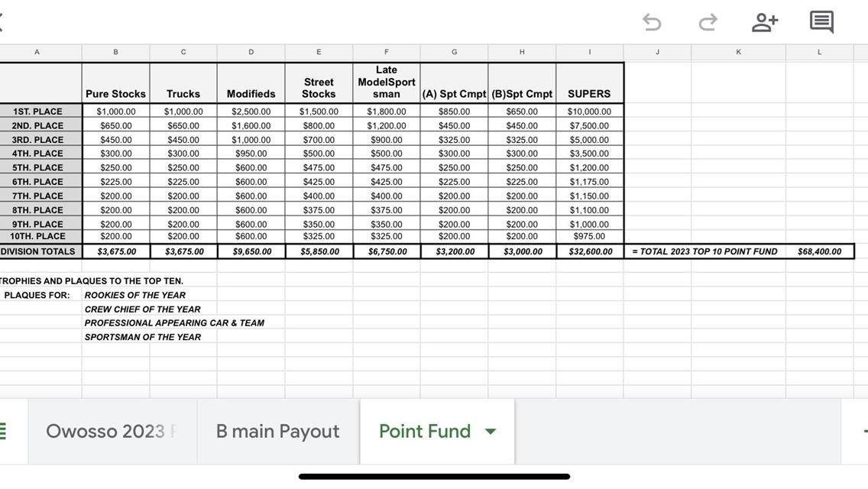
Task: Open the all sheets list icon
Action: 3,431
